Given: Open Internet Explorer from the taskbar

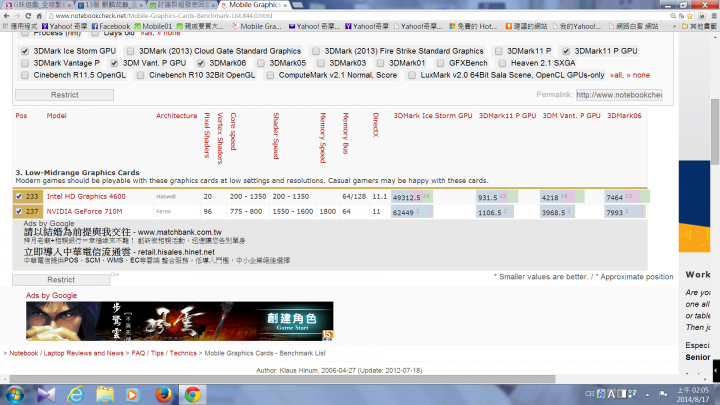Looking at the screenshot, I should pos(76,395).
